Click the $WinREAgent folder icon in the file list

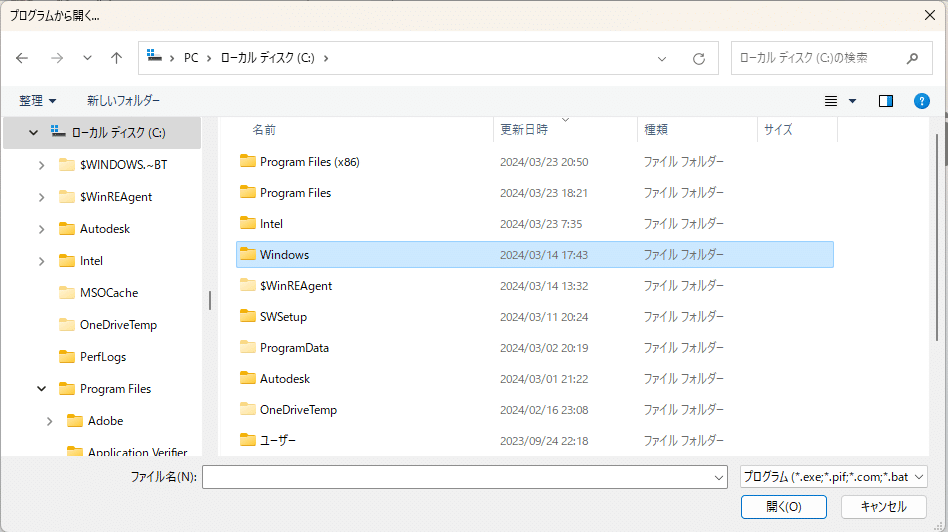247,285
